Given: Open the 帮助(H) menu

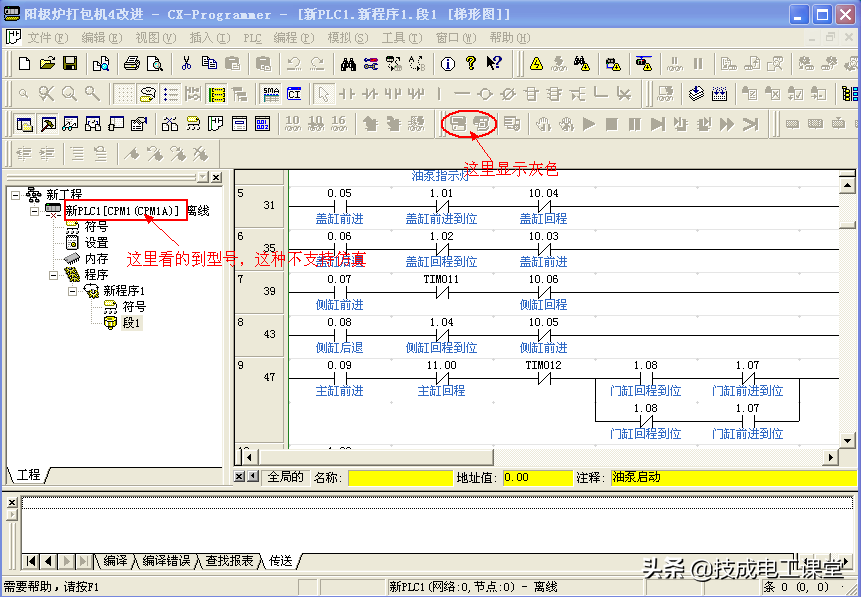Looking at the screenshot, I should 510,38.
